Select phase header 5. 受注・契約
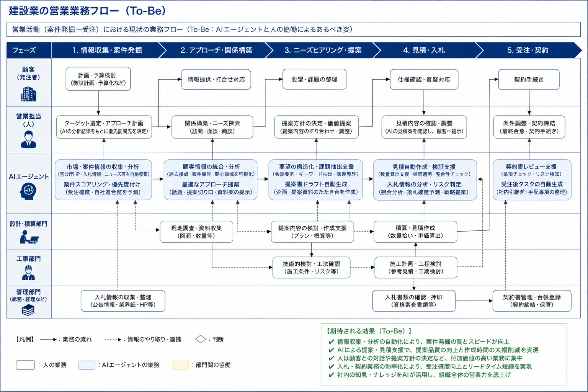 (x=528, y=50)
